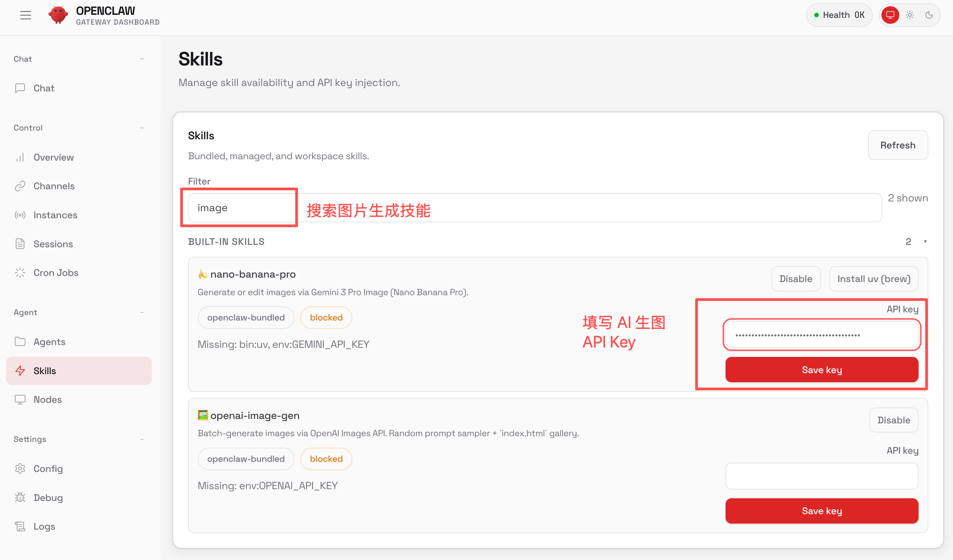Image resolution: width=953 pixels, height=560 pixels.
Task: Open Overview bar-chart icon
Action: tap(20, 157)
